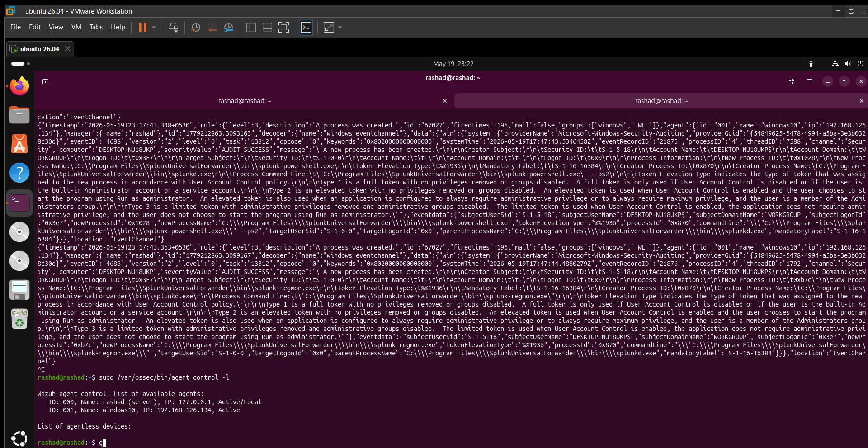The height and width of the screenshot is (448, 868).
Task: Switch to the first rashad@rashad terminal tab
Action: click(x=245, y=101)
